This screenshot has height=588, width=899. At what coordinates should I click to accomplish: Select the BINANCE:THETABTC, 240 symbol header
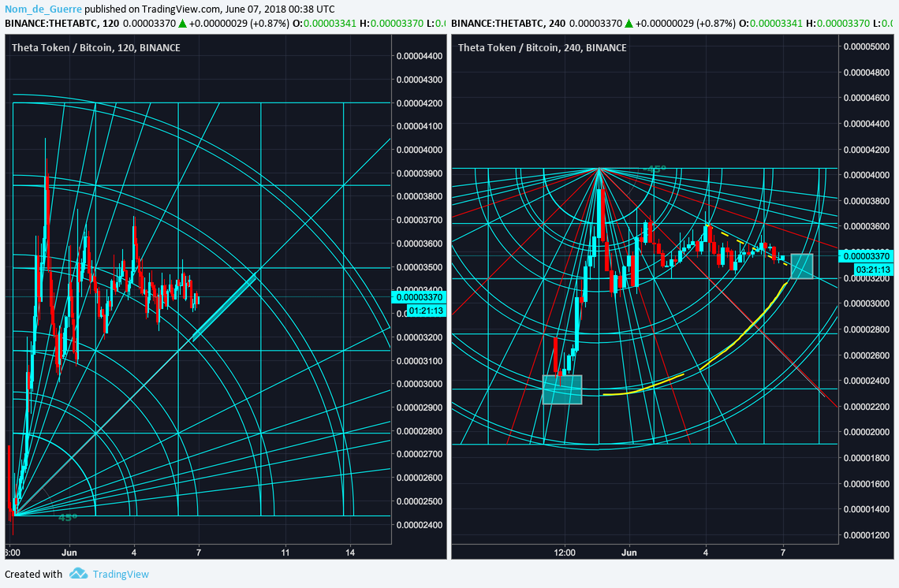tap(508, 24)
